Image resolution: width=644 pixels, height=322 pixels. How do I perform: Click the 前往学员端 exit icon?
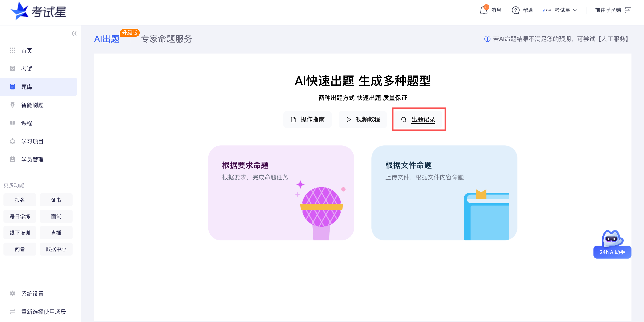(x=628, y=10)
